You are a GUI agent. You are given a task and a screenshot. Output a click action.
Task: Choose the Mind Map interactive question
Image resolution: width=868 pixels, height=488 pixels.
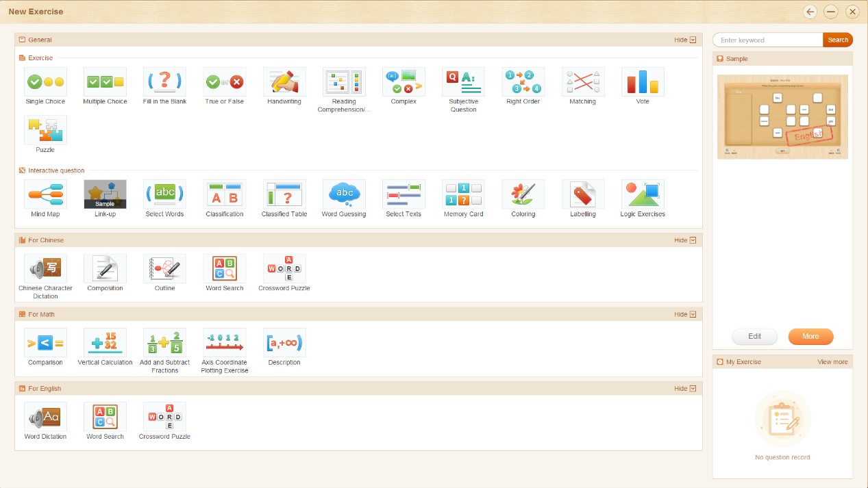(x=45, y=194)
